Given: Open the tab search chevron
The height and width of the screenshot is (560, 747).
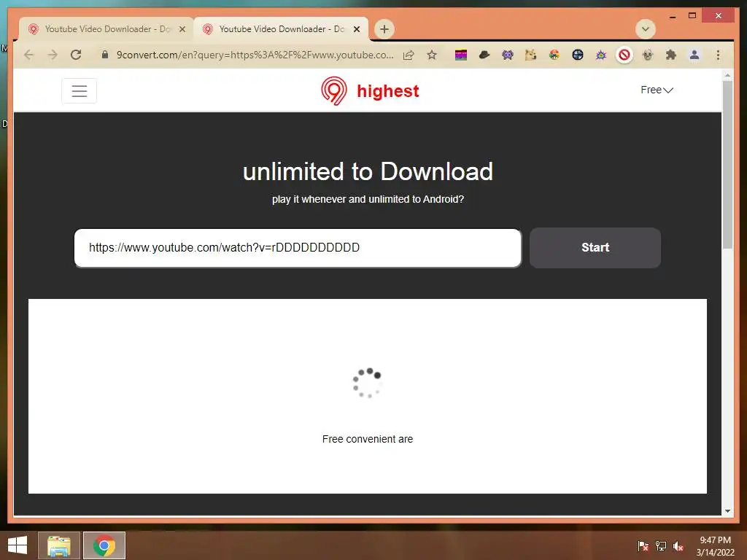Looking at the screenshot, I should 645,29.
